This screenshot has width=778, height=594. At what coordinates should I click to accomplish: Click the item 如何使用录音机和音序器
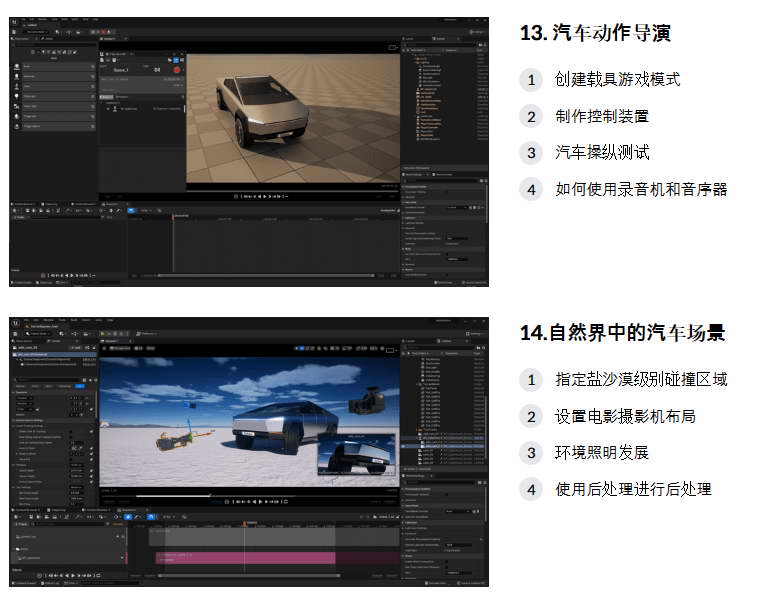tap(641, 189)
